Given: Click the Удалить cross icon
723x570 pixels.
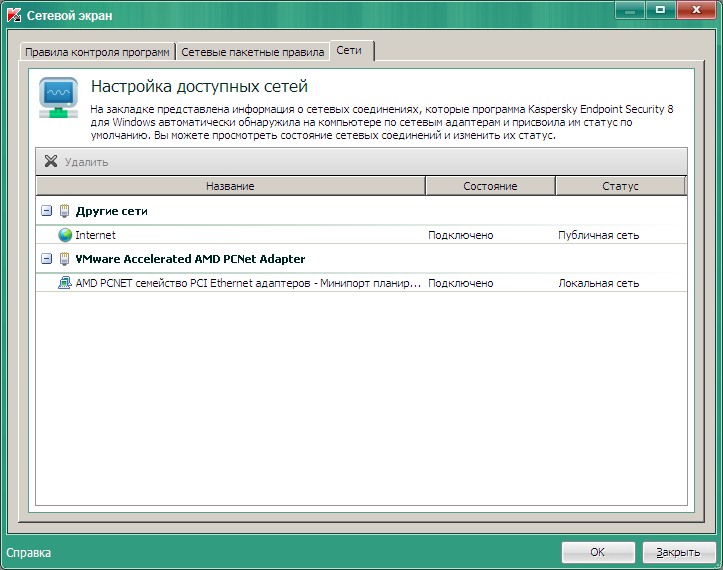Looking at the screenshot, I should pyautogui.click(x=51, y=161).
